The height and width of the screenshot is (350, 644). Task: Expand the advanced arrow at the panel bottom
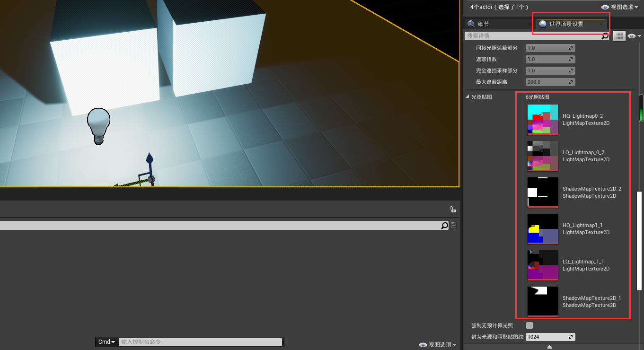pos(549,347)
